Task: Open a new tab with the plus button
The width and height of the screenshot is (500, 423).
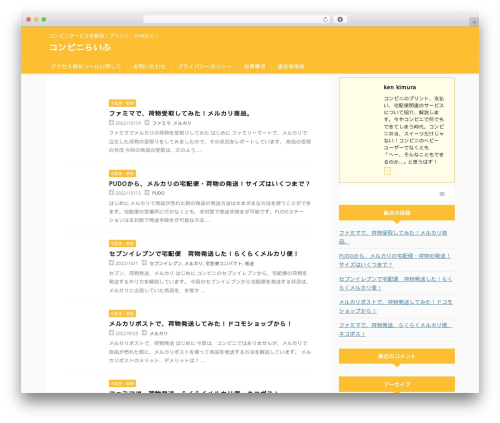Action: click(474, 22)
